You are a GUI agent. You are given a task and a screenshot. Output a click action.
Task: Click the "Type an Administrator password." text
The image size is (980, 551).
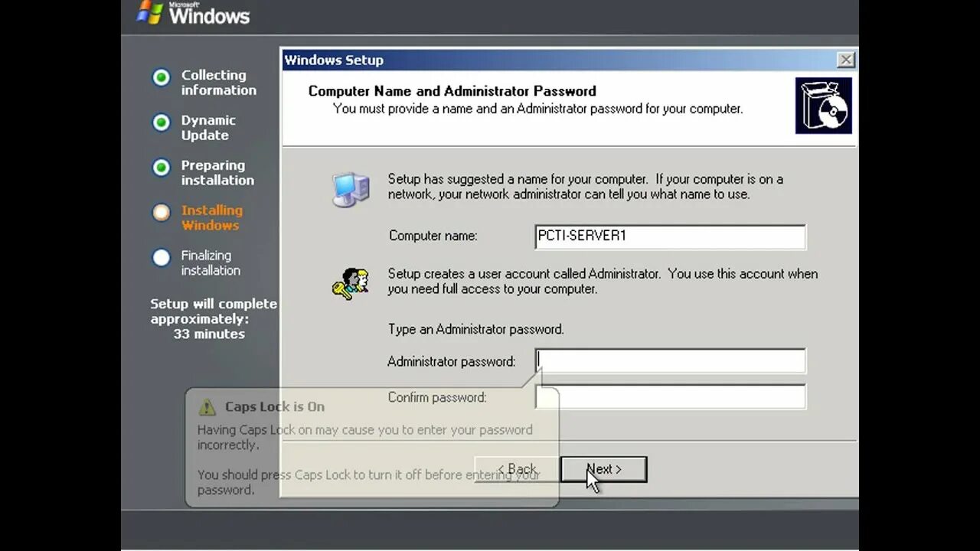476,329
